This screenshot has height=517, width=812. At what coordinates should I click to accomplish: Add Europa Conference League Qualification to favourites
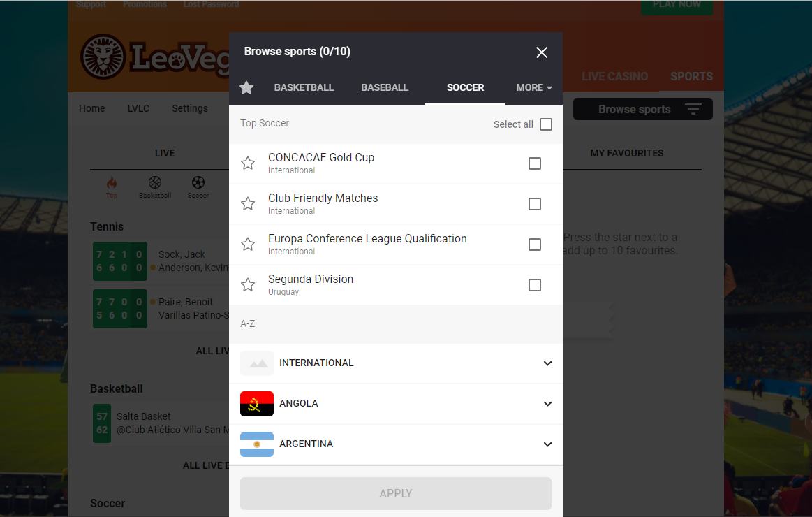pyautogui.click(x=248, y=244)
